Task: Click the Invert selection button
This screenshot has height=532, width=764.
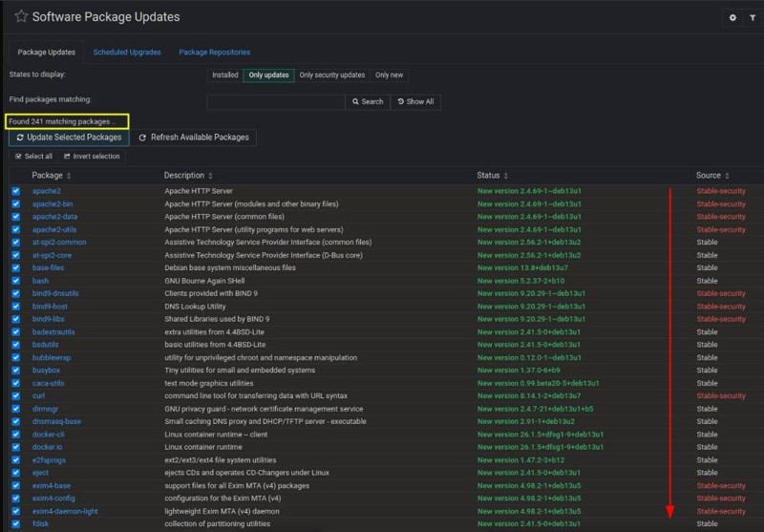Action: pos(92,157)
